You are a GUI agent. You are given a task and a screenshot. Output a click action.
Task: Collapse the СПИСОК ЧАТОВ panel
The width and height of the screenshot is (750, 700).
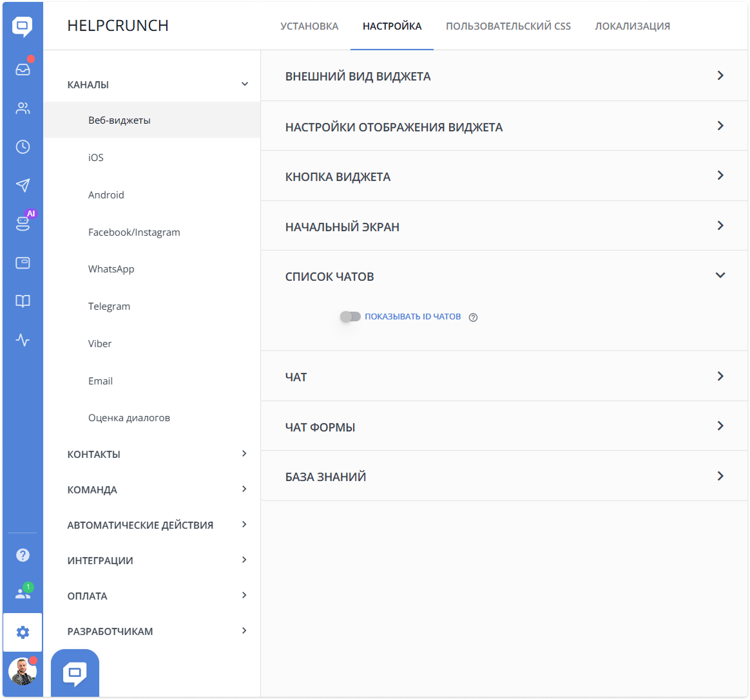pyautogui.click(x=720, y=274)
